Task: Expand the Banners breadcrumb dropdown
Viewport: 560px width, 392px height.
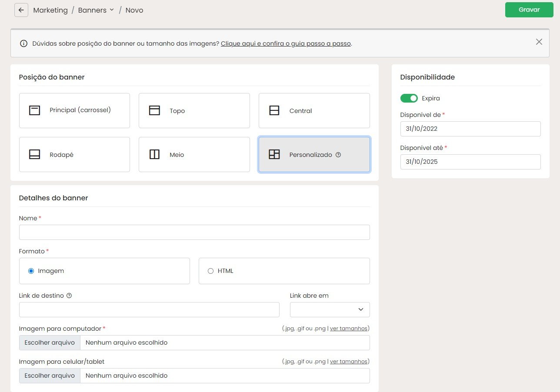Action: click(112, 10)
